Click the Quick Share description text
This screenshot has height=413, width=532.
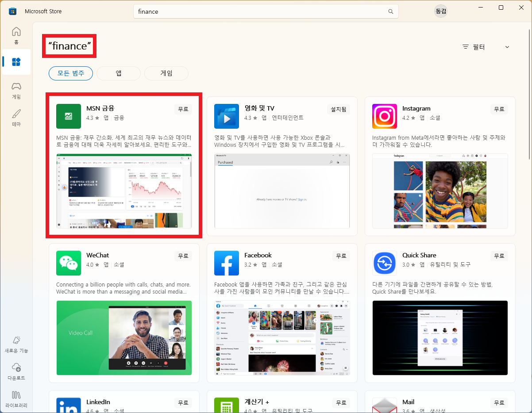pos(432,288)
